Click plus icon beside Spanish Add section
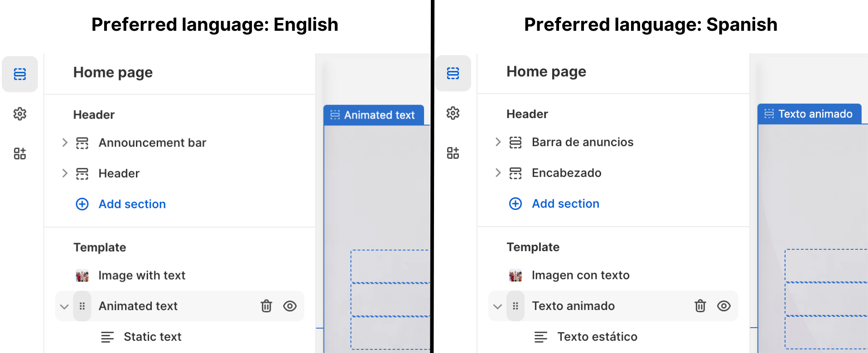Screen dimensions: 868x353 point(516,204)
